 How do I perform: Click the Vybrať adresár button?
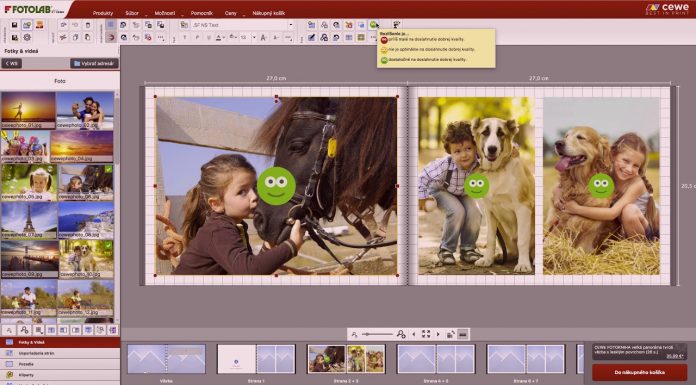(x=94, y=64)
